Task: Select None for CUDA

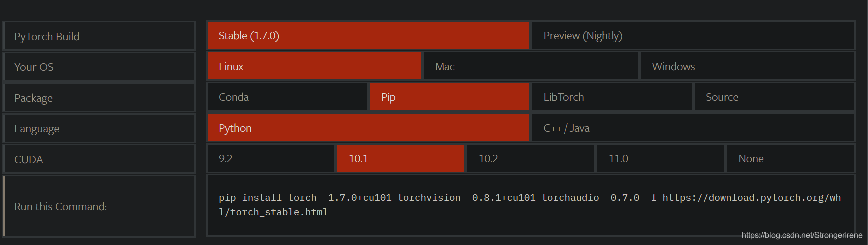Action: [x=790, y=159]
